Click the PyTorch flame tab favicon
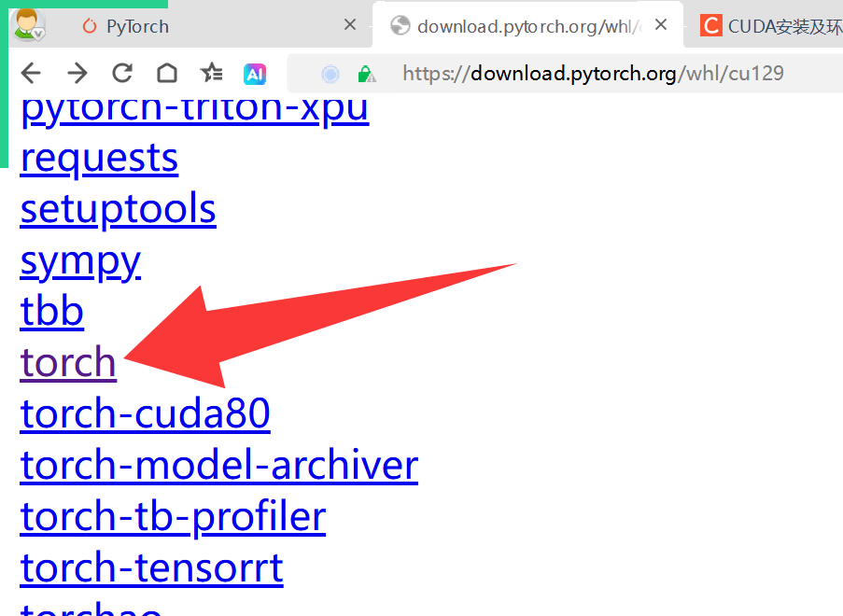843x616 pixels. point(90,26)
